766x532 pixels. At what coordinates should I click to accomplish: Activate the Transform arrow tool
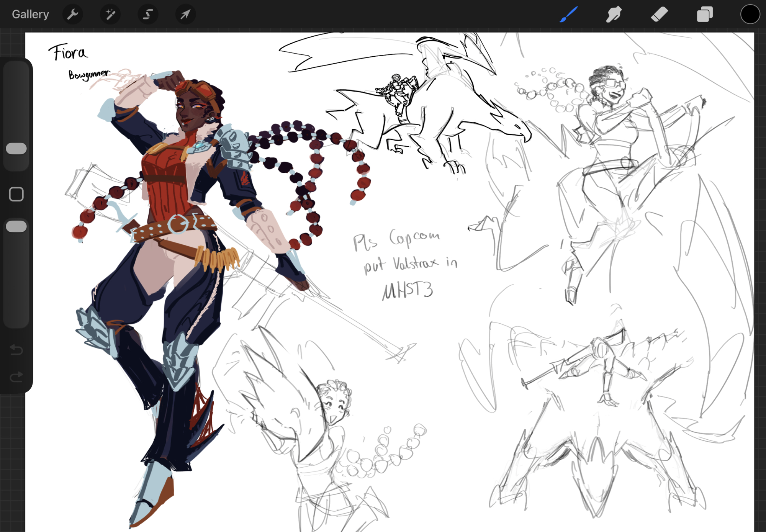tap(185, 15)
